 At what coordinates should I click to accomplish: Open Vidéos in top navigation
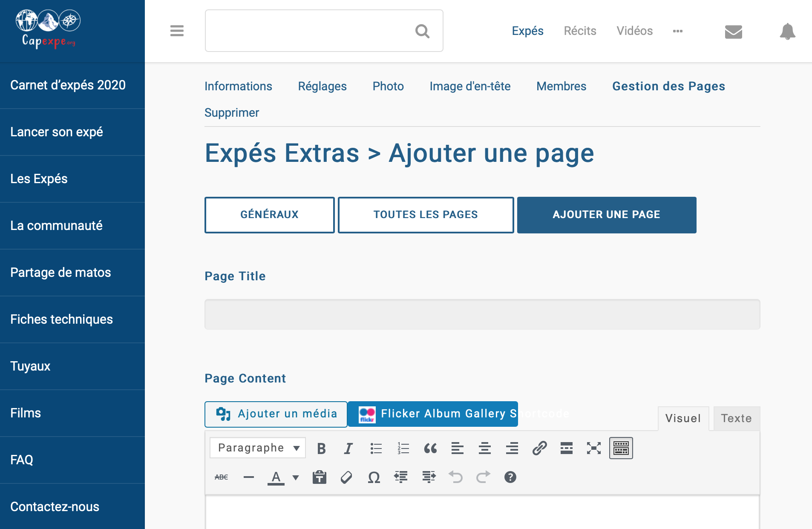[634, 31]
